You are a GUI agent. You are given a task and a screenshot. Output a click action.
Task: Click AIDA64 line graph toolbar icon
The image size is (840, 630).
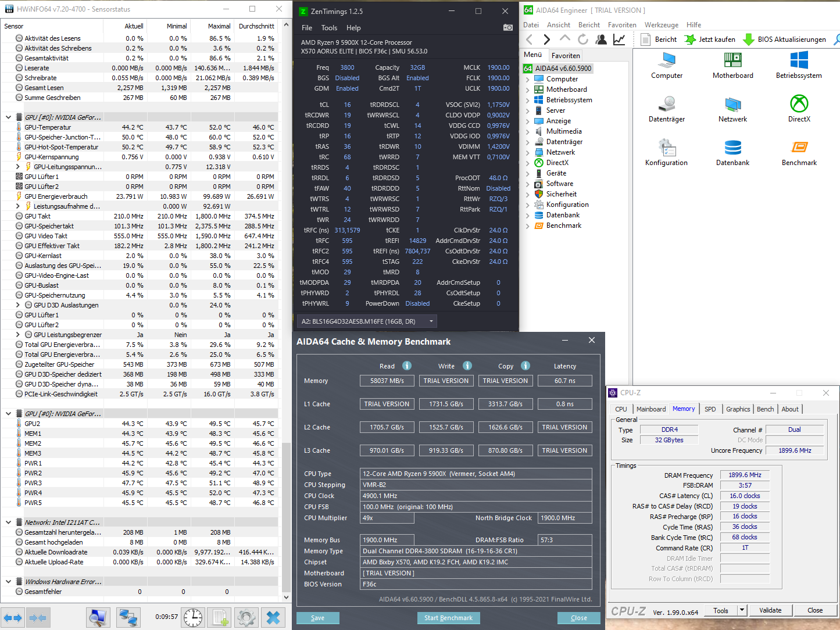(619, 39)
